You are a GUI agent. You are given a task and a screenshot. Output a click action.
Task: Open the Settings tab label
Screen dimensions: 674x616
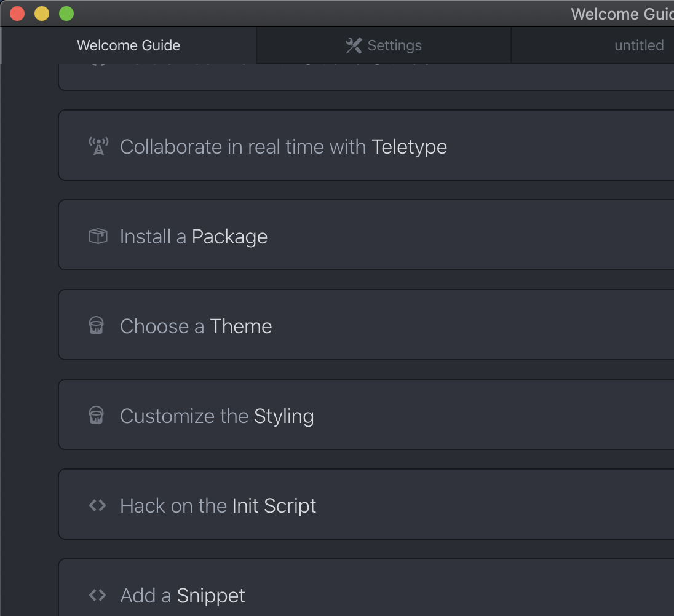click(394, 45)
